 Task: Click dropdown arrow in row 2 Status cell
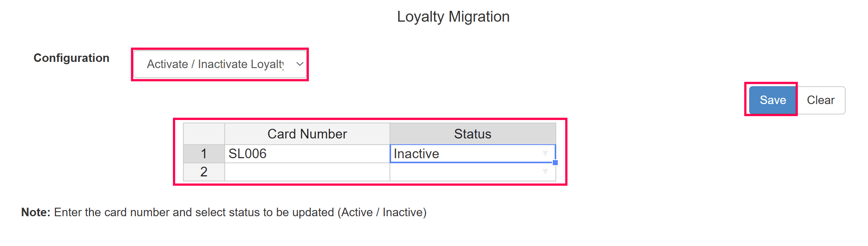pyautogui.click(x=545, y=172)
